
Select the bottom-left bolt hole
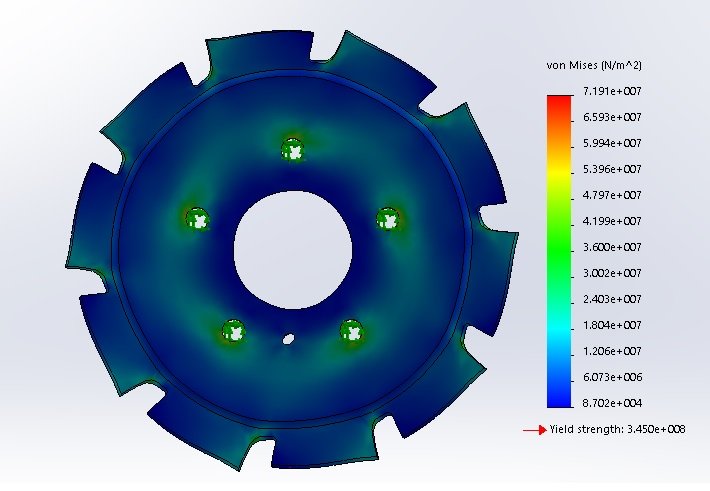pyautogui.click(x=234, y=330)
